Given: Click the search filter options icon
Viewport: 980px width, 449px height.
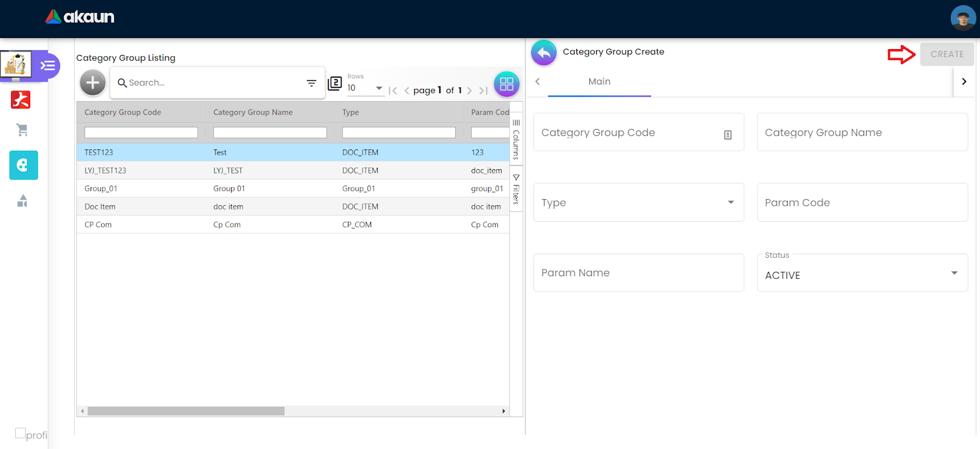Looking at the screenshot, I should [x=311, y=83].
